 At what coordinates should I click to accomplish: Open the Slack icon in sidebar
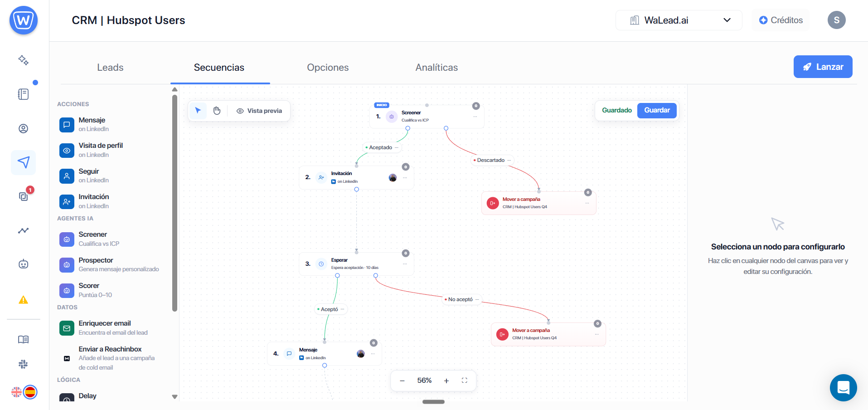coord(24,364)
